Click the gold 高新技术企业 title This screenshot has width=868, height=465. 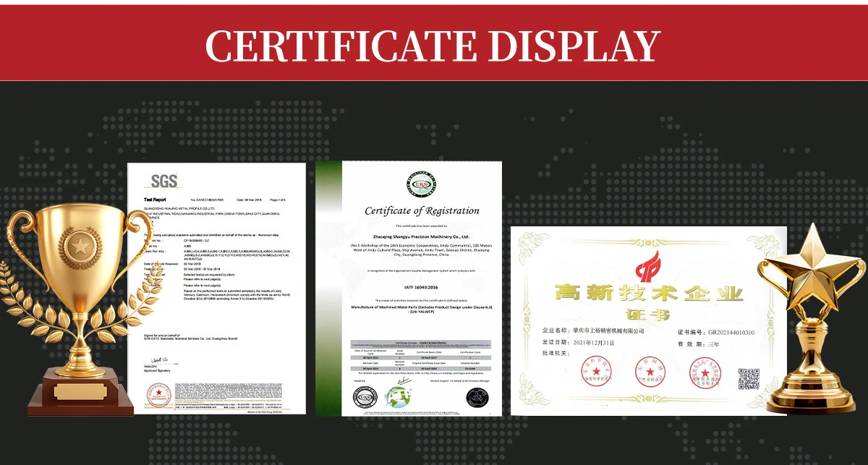click(x=648, y=294)
